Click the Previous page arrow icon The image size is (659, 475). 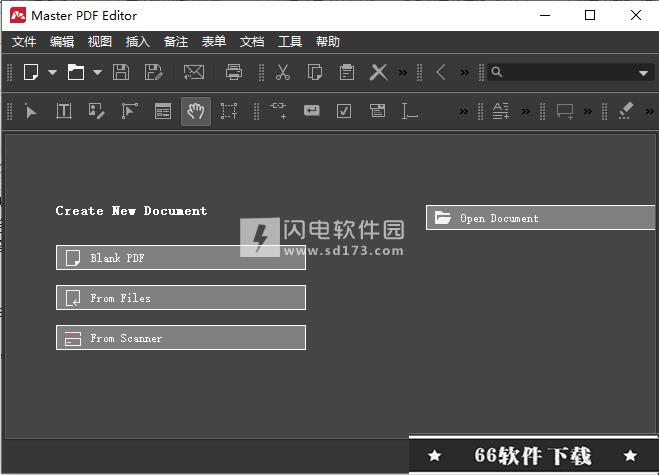[441, 72]
